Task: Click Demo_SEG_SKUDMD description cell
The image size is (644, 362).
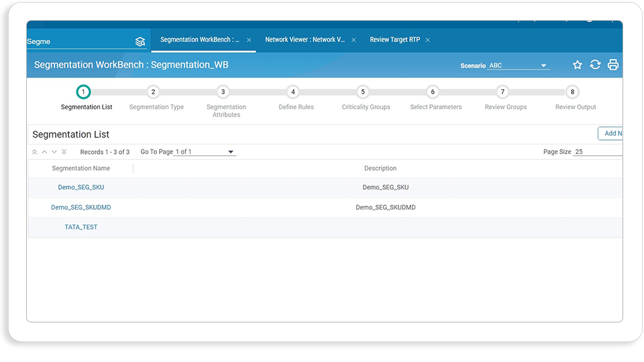Action: pos(386,207)
